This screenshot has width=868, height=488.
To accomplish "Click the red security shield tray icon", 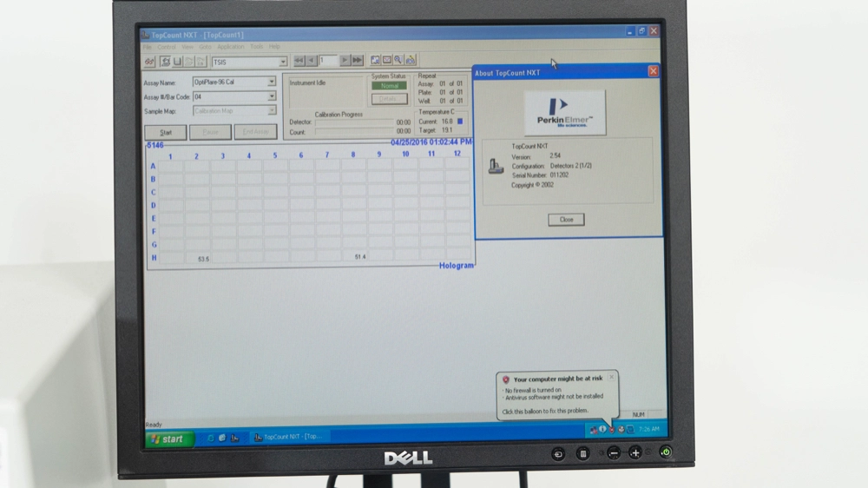I will click(x=611, y=430).
